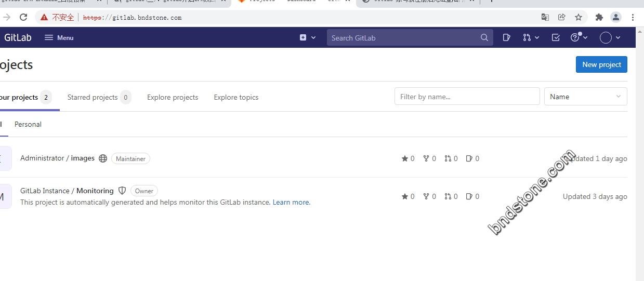
Task: Expand the Help dropdown chevron
Action: point(586,37)
